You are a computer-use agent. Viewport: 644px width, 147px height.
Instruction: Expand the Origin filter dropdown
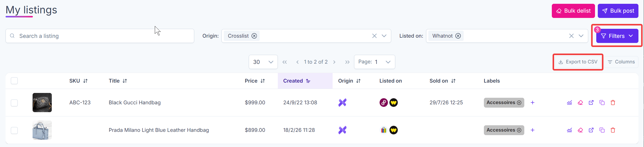(384, 36)
